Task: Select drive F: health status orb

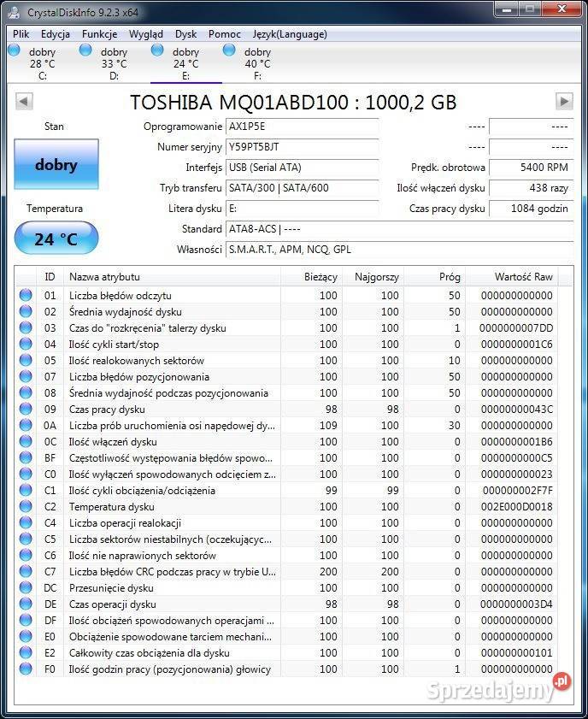Action: pyautogui.click(x=229, y=50)
